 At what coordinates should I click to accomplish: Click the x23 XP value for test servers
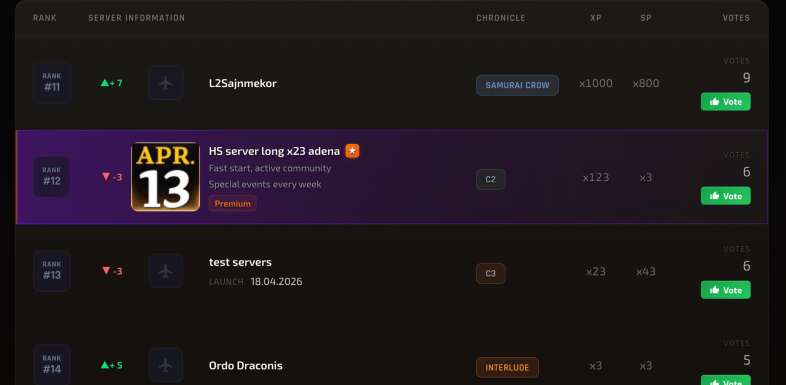pyautogui.click(x=596, y=272)
